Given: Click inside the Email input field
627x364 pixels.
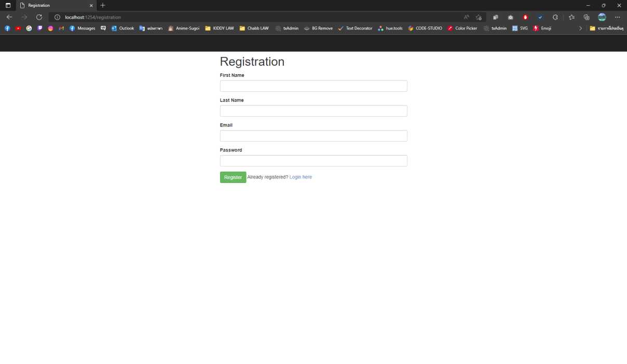Looking at the screenshot, I should (313, 135).
